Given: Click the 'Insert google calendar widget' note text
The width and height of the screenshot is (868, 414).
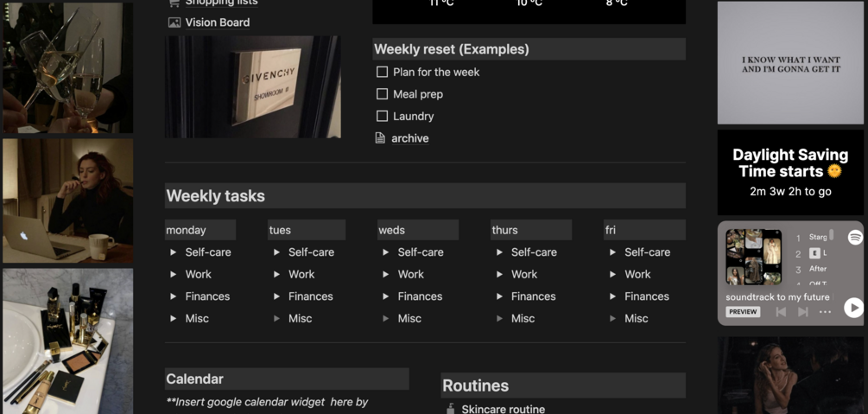Looking at the screenshot, I should coord(267,402).
